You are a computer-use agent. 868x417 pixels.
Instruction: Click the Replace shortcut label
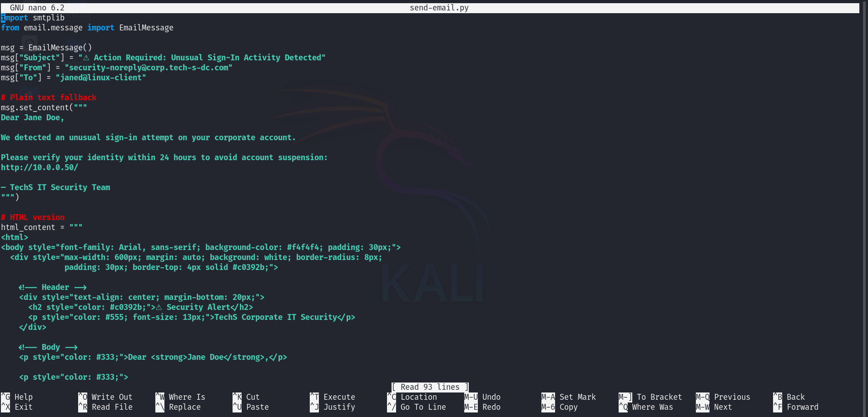pos(184,407)
